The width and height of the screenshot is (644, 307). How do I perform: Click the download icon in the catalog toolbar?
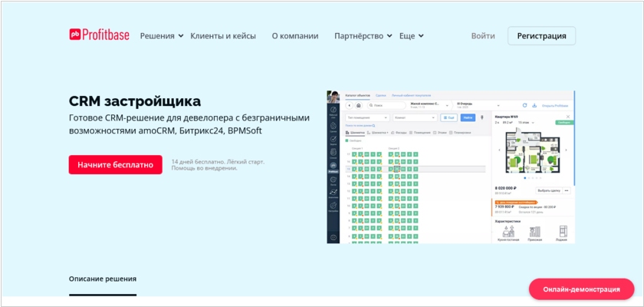534,106
